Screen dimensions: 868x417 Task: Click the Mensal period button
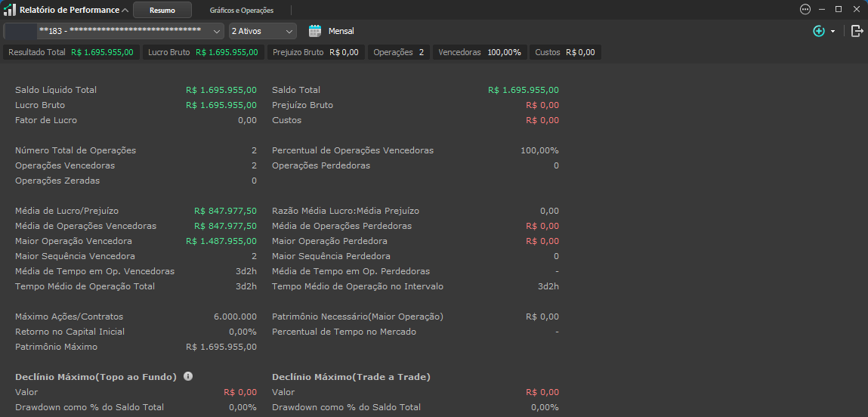coord(341,31)
